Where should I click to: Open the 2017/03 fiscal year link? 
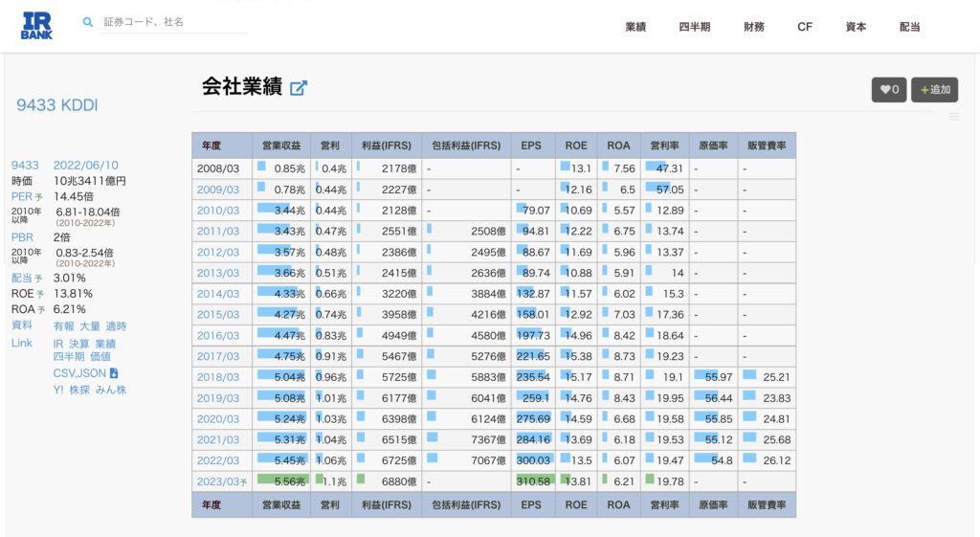pos(218,356)
